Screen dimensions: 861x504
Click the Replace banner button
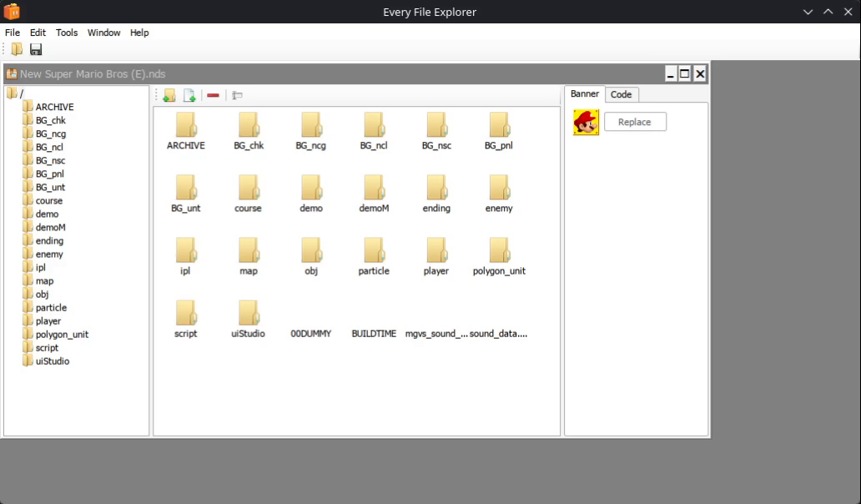635,122
